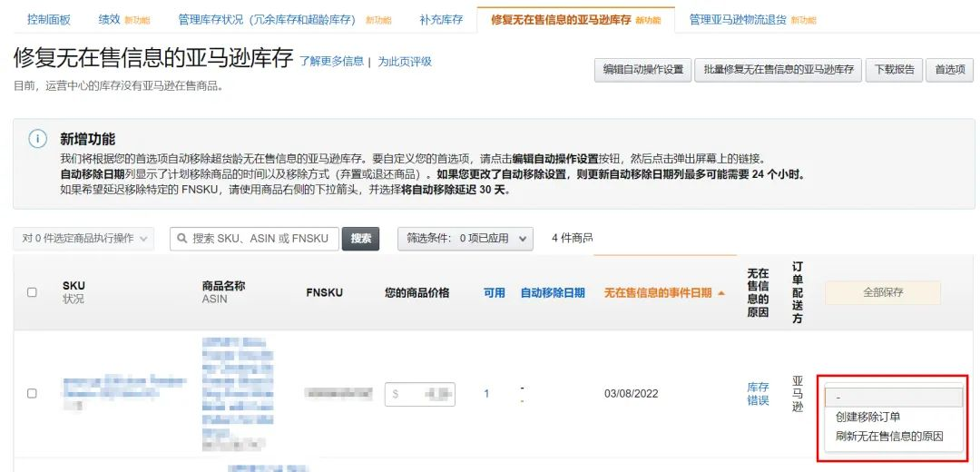Check the first product row checkbox
The width and height of the screenshot is (980, 472).
click(32, 393)
